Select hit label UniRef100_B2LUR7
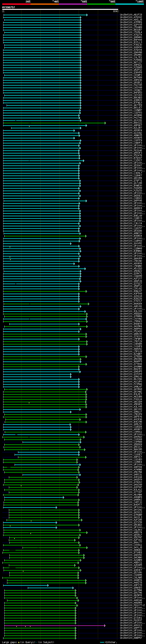This screenshot has height=644, width=146. [131, 128]
